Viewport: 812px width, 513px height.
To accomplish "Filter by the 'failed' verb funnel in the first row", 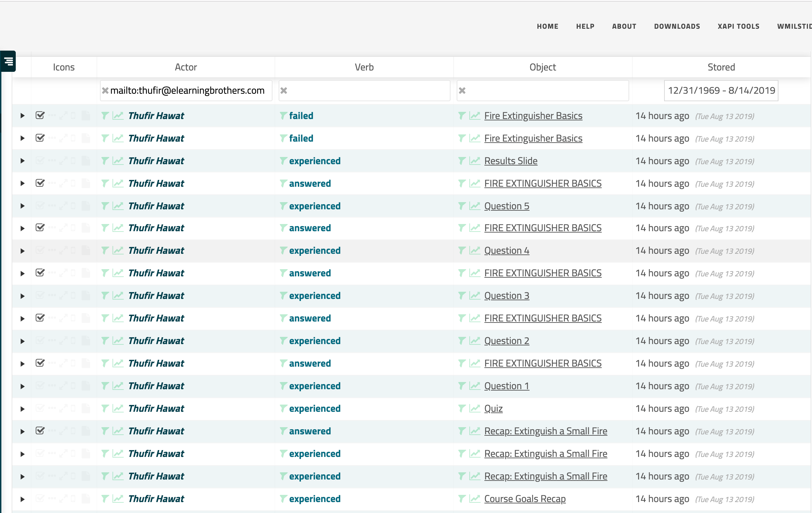I will [x=283, y=116].
